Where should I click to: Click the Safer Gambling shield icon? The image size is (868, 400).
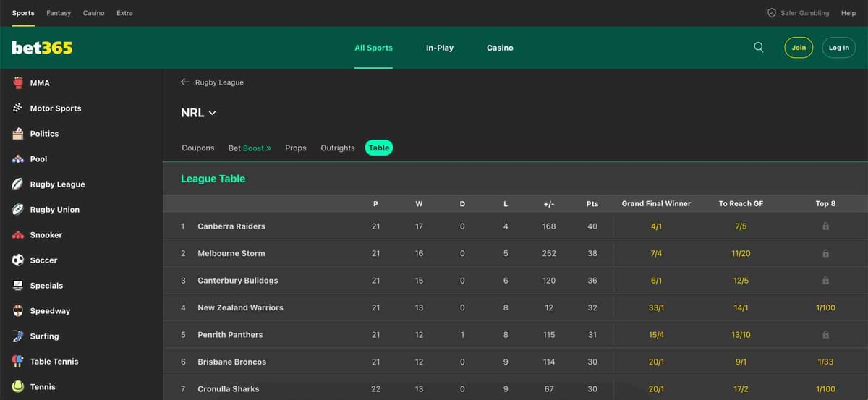click(x=772, y=13)
